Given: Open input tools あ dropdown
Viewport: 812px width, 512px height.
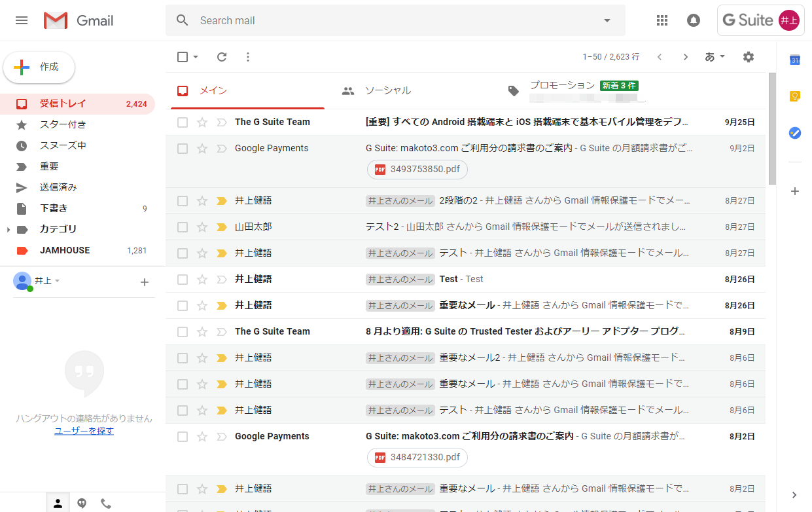Looking at the screenshot, I should pyautogui.click(x=715, y=57).
